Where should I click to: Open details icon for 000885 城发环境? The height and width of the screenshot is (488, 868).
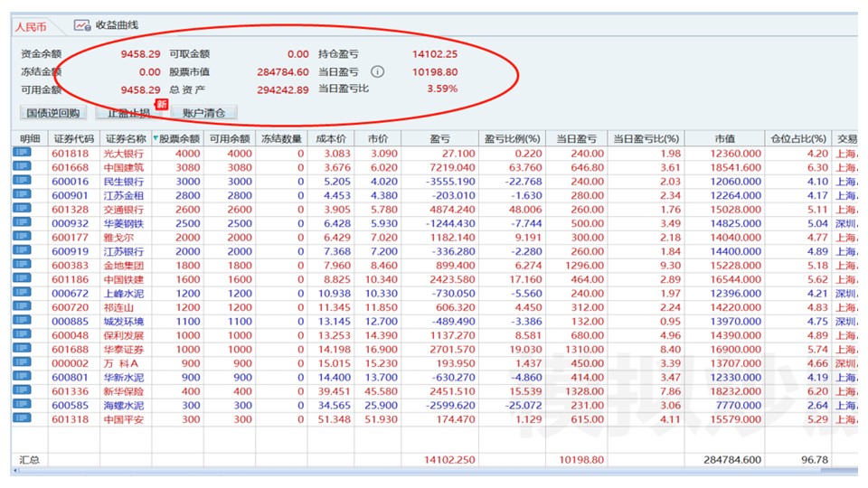tap(22, 320)
